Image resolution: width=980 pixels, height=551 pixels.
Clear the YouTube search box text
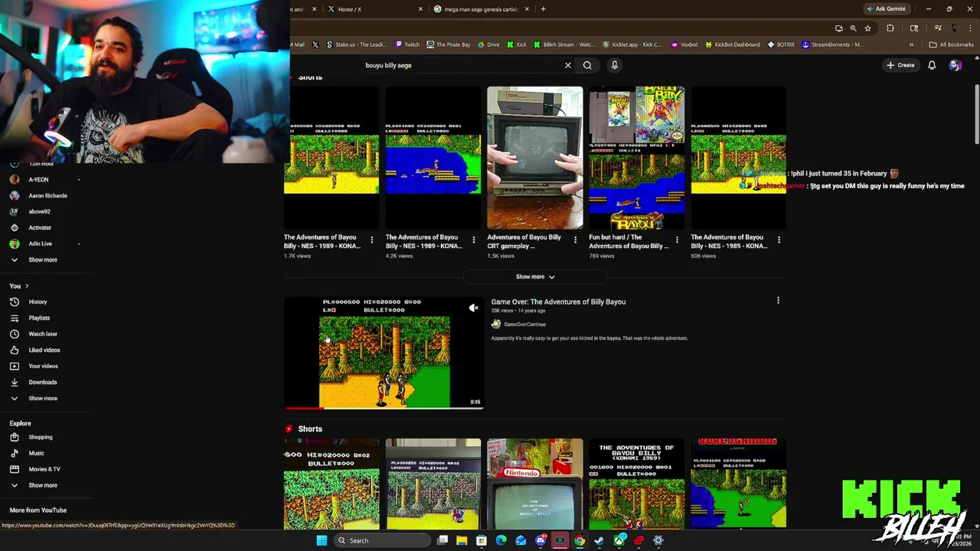point(567,65)
